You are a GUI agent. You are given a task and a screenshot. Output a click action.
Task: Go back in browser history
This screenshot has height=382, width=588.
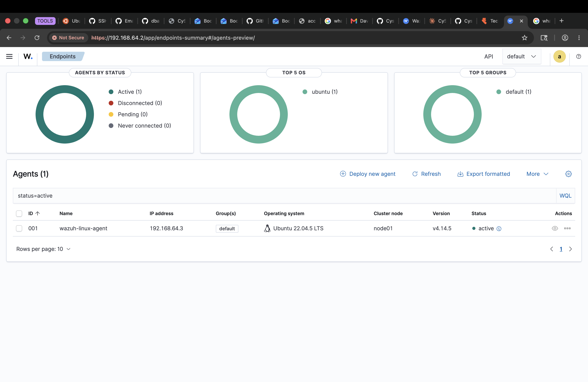point(9,38)
